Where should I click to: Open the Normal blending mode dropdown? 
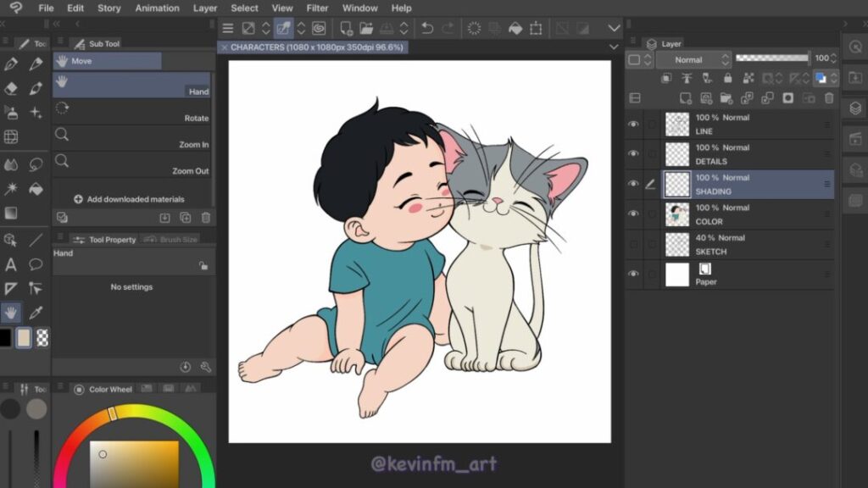[690, 59]
